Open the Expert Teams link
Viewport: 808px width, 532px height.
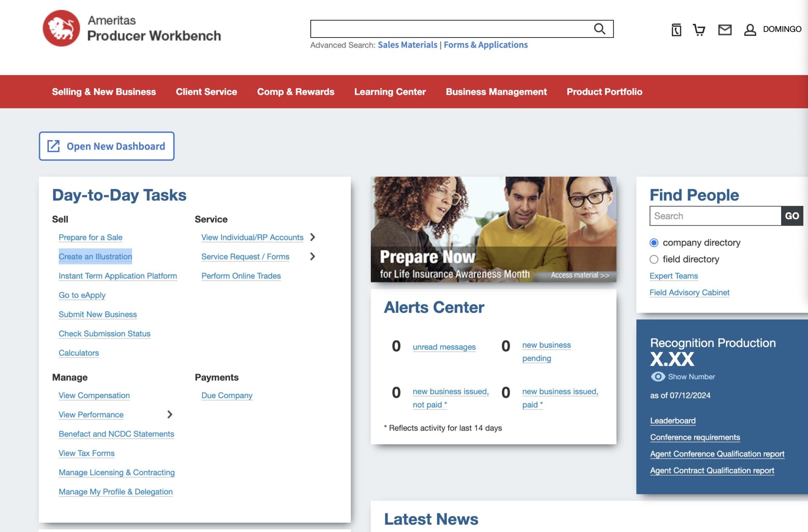coord(674,276)
